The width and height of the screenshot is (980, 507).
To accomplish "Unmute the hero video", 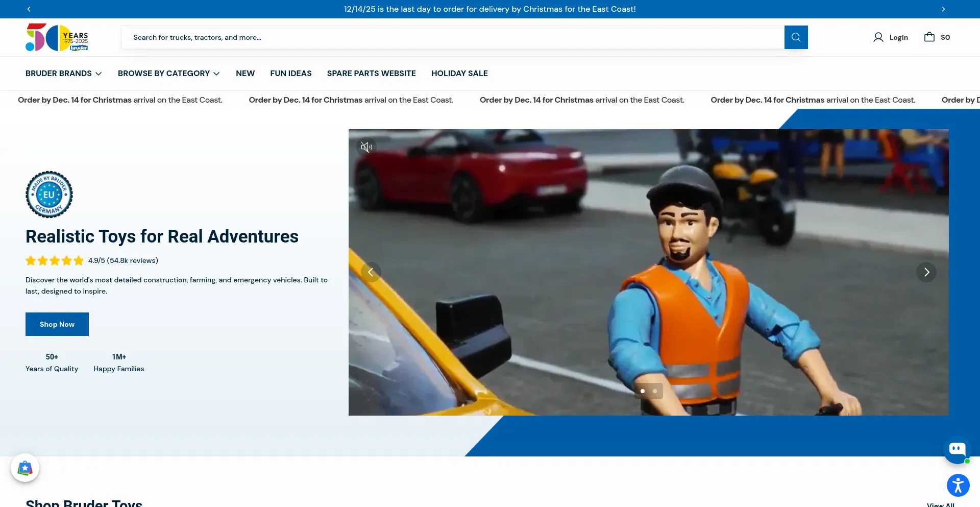I will 366,147.
